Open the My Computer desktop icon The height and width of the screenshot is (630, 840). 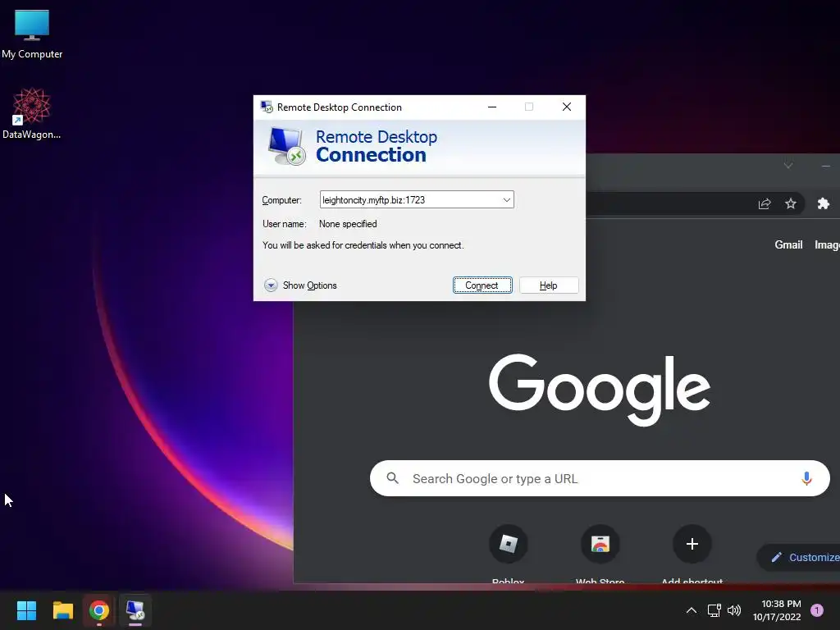(x=32, y=34)
